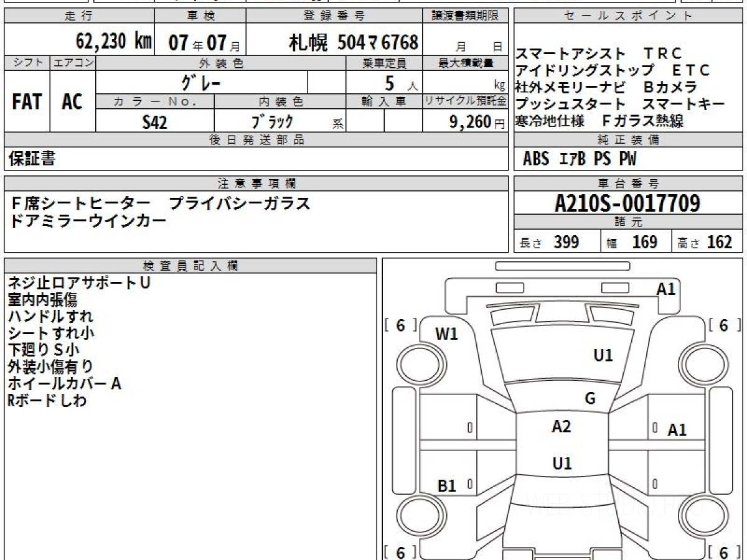Screen dimensions: 747x560
Task: Click inspector note 外装小傷有り
Action: coord(50,366)
